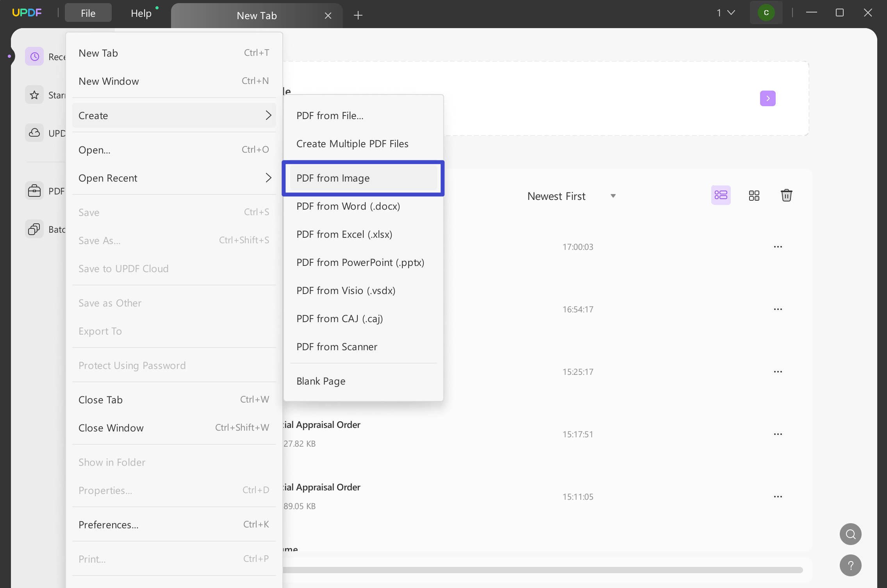
Task: Open Batch processing via the stacked-pages icon
Action: click(x=34, y=229)
